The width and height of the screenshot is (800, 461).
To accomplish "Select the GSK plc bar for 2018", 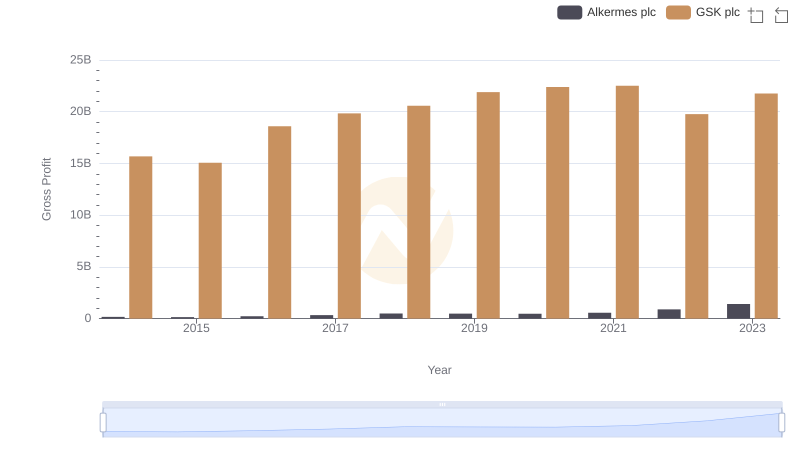I will click(419, 212).
